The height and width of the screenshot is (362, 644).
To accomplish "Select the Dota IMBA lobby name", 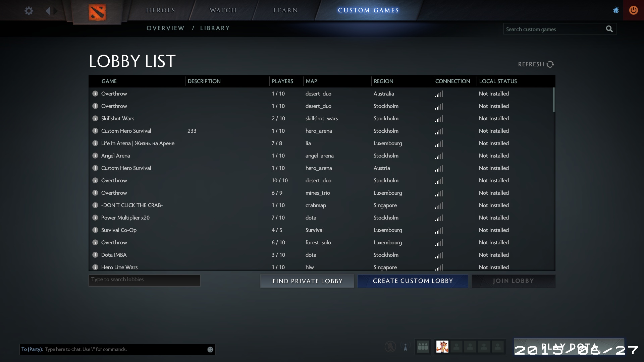I will click(114, 255).
